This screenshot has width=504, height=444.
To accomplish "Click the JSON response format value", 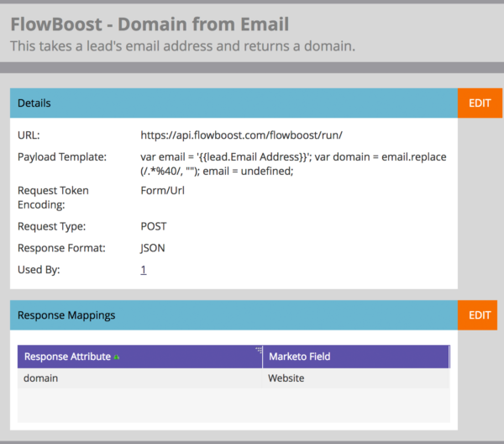I will pyautogui.click(x=152, y=248).
